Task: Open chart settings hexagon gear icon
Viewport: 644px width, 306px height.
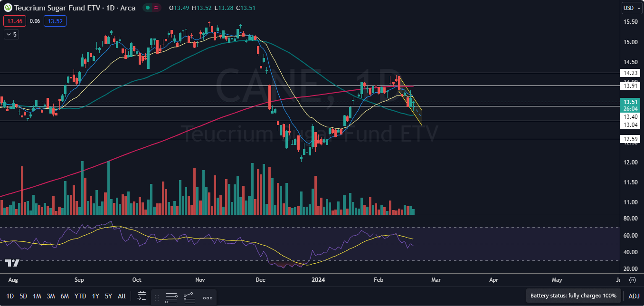Action: [633, 280]
